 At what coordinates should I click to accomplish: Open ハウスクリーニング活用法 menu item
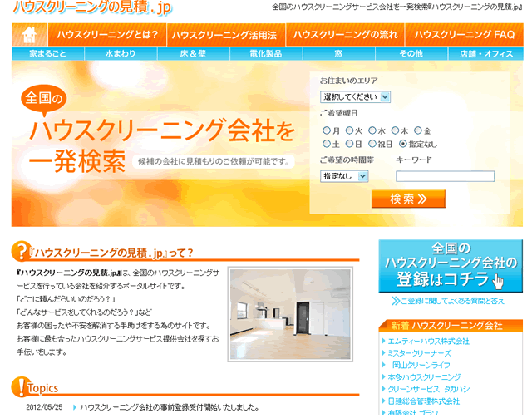226,35
